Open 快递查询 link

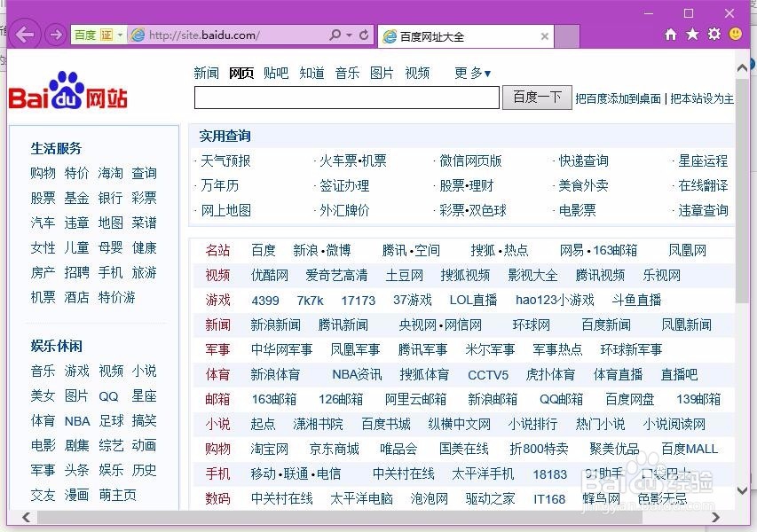(x=583, y=160)
